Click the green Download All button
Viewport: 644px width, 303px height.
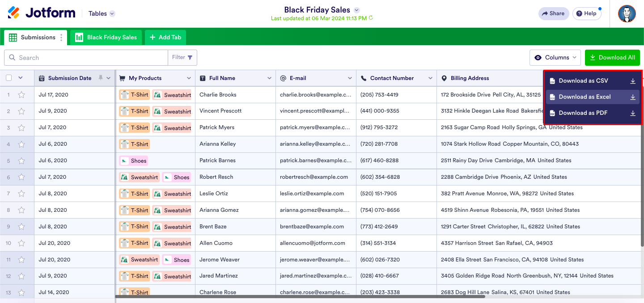[612, 58]
